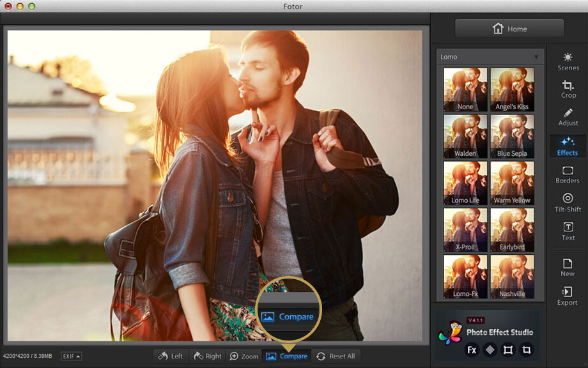Create a New document
Image resolution: width=588 pixels, height=368 pixels.
click(568, 267)
